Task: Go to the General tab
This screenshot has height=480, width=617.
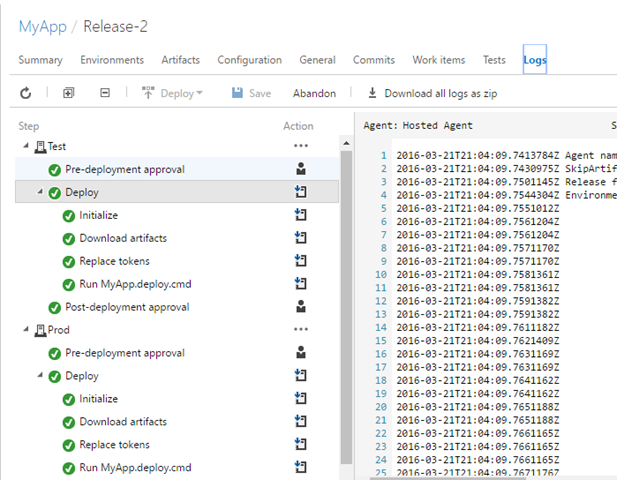Action: (x=318, y=60)
